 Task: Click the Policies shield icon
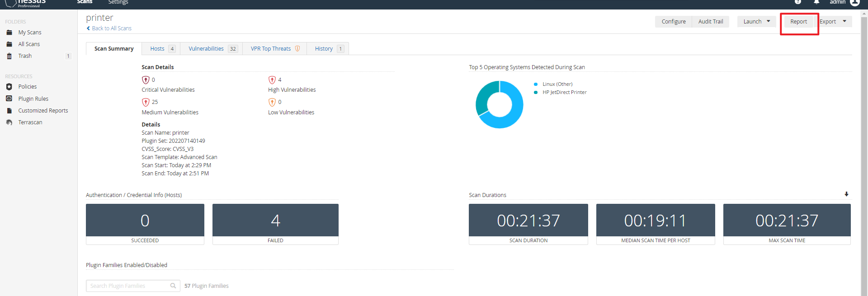click(x=9, y=87)
